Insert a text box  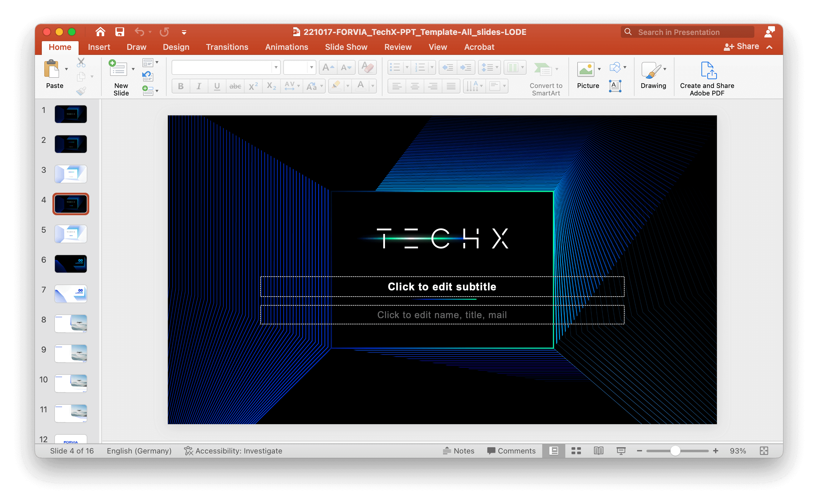(x=615, y=86)
